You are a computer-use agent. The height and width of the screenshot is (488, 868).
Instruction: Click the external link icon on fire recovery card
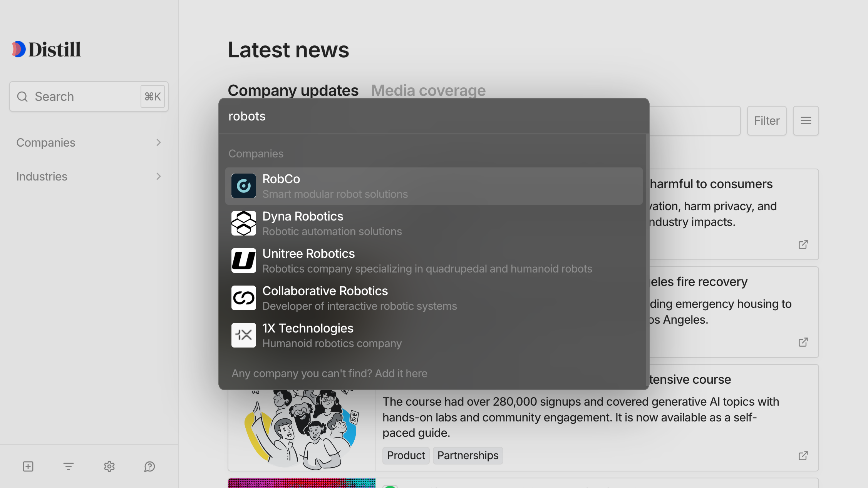(x=803, y=342)
